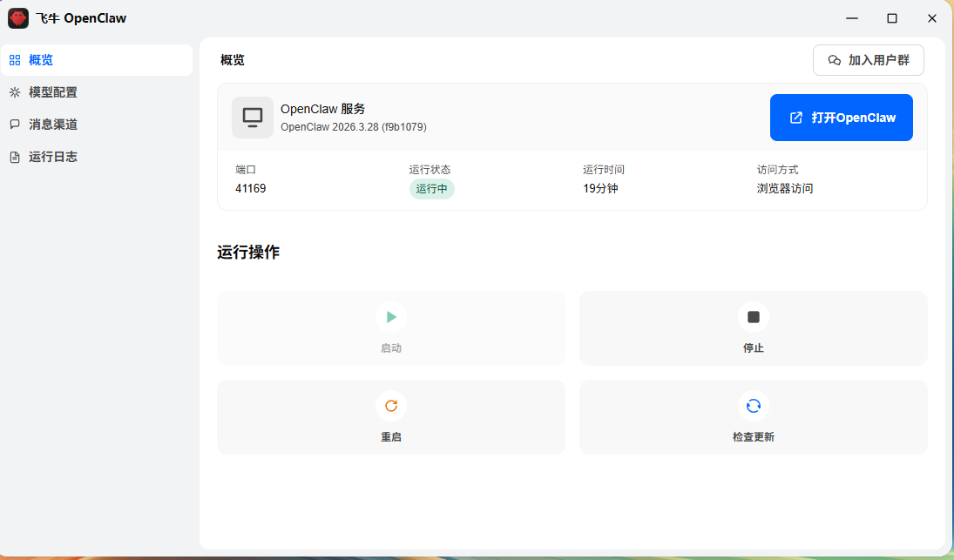Open the 概览 overview sidebar item
The image size is (954, 560).
pyautogui.click(x=97, y=60)
